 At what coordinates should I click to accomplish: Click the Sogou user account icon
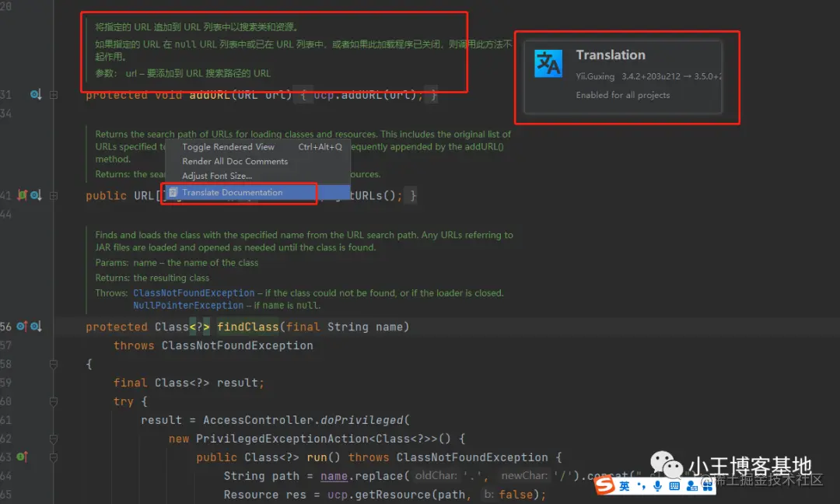point(692,486)
